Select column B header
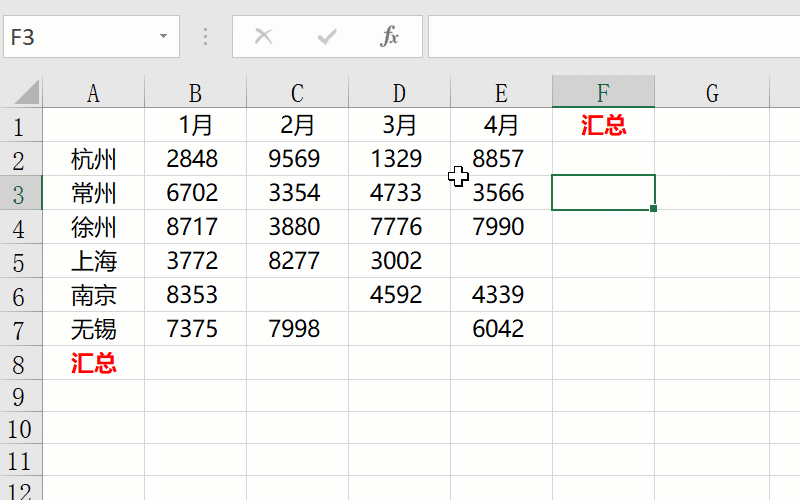Screen dimensions: 800x500 (x=195, y=92)
